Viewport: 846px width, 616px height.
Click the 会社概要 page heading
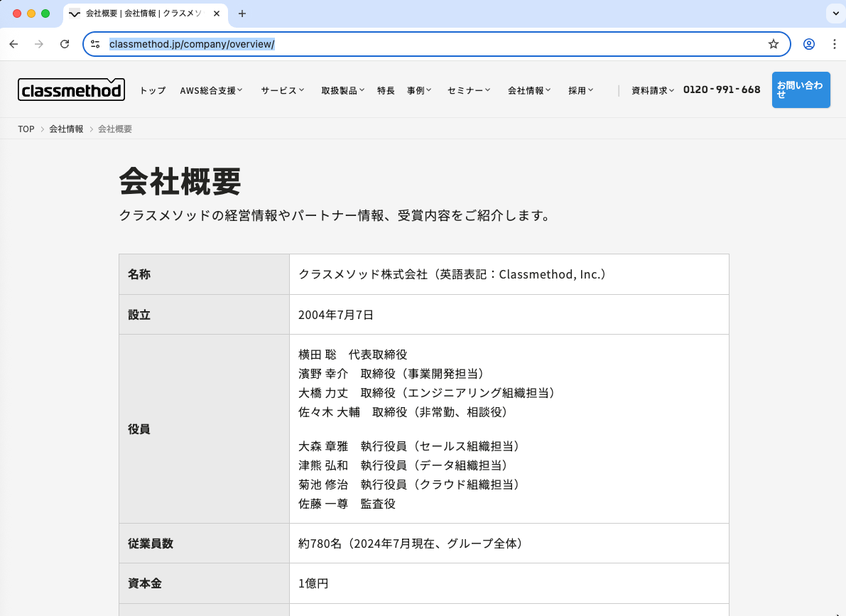(x=180, y=181)
